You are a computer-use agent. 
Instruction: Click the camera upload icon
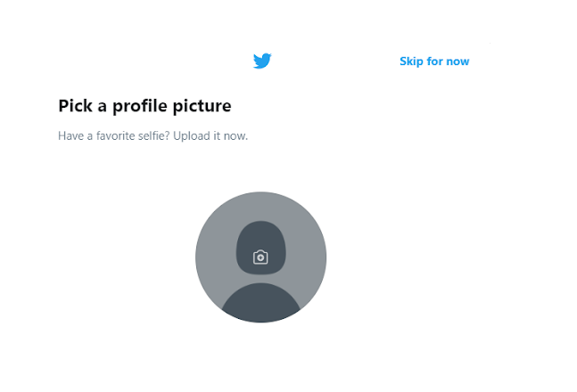260,257
